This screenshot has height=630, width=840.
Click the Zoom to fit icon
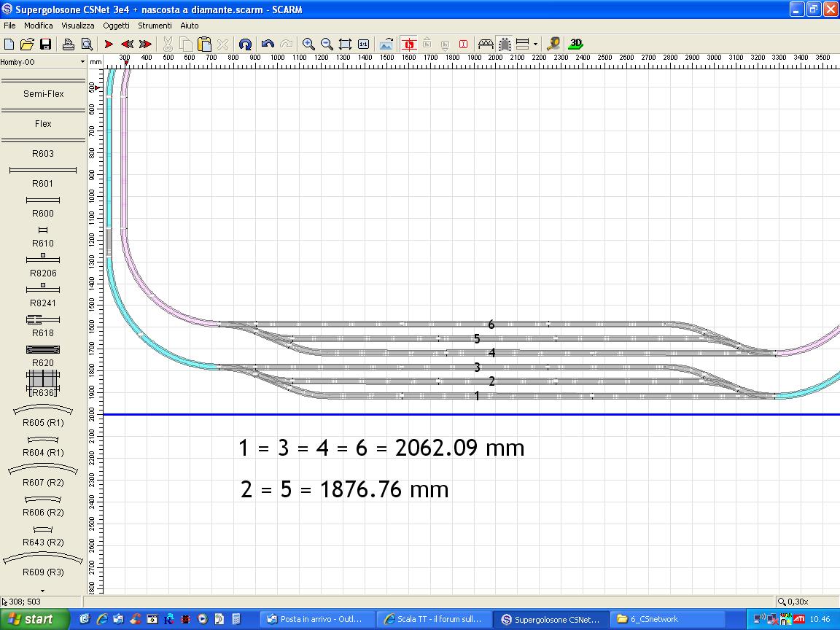pyautogui.click(x=346, y=44)
